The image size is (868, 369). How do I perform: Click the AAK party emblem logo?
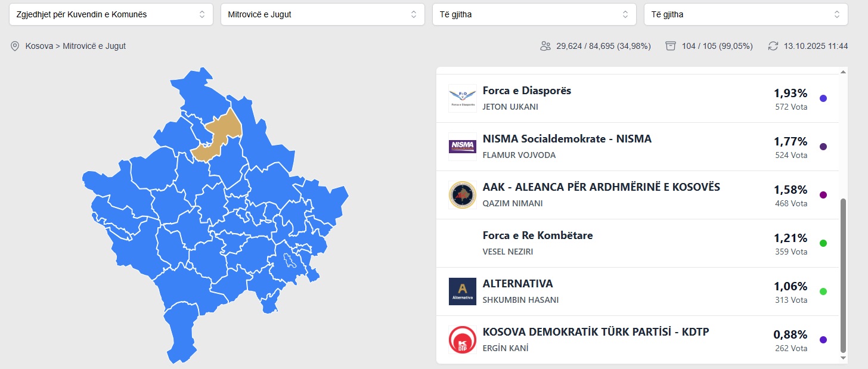click(x=463, y=195)
